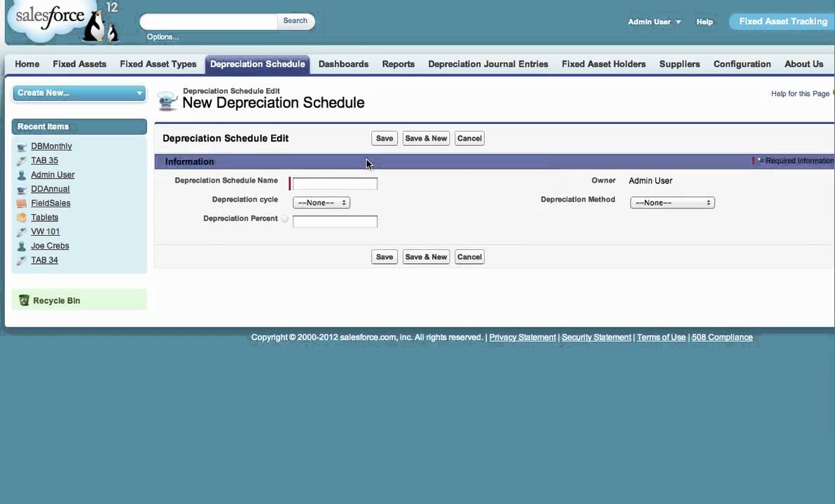Focus the top search input field
The height and width of the screenshot is (504, 835).
click(x=209, y=21)
